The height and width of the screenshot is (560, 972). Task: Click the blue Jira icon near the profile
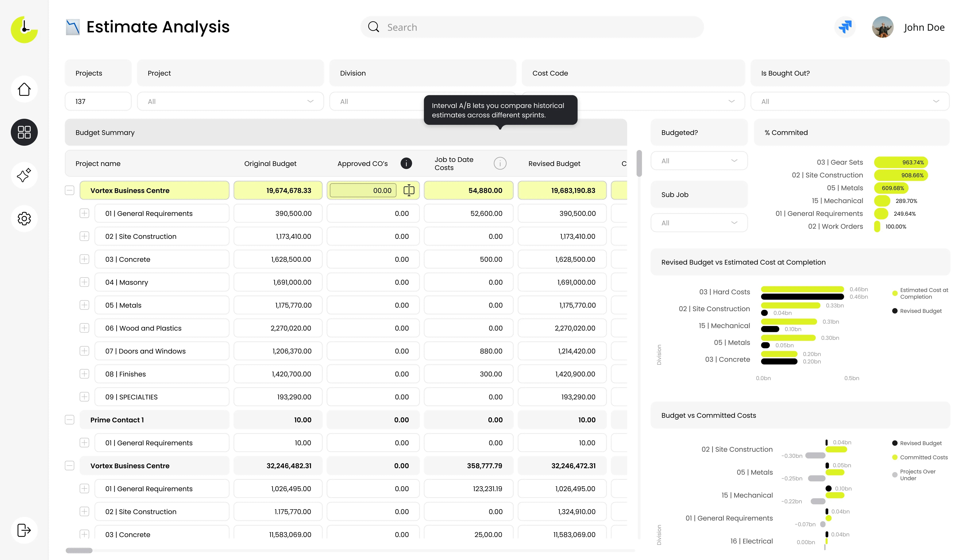845,27
